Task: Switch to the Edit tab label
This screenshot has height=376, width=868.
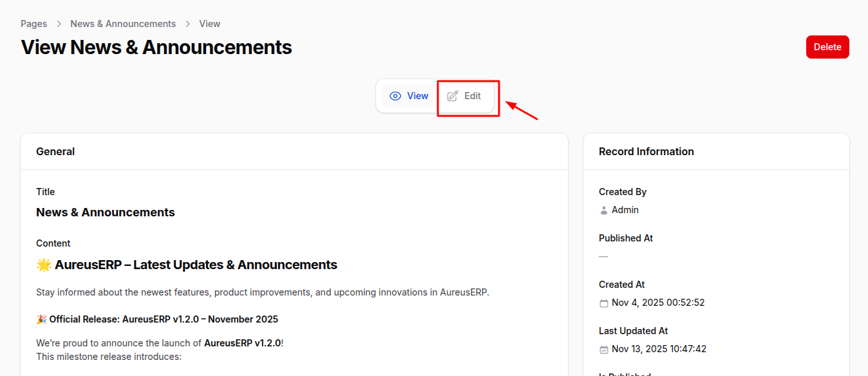Action: point(472,96)
